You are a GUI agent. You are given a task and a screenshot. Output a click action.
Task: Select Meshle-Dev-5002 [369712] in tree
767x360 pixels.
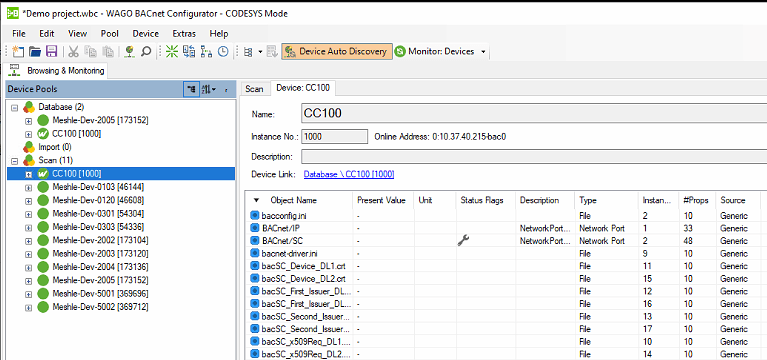(x=100, y=307)
